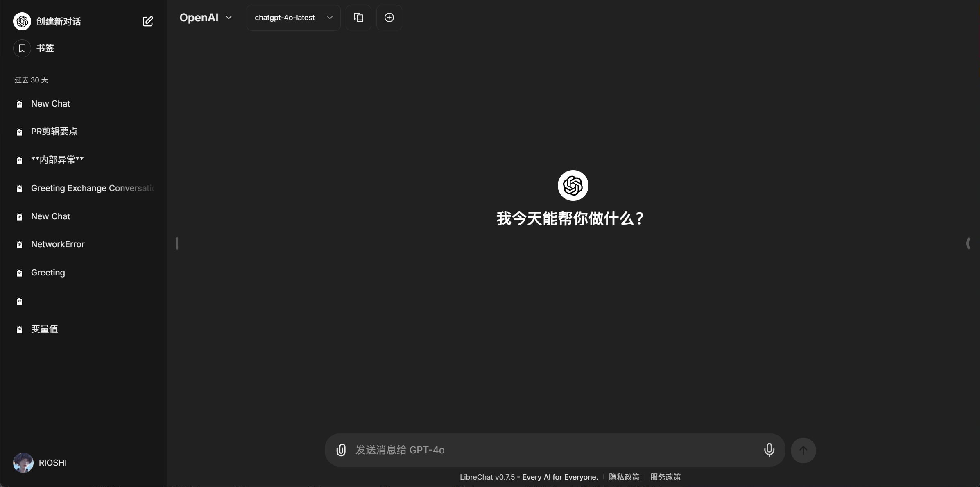This screenshot has height=487, width=980.
Task: Attach a file using the paperclip icon
Action: pyautogui.click(x=341, y=450)
